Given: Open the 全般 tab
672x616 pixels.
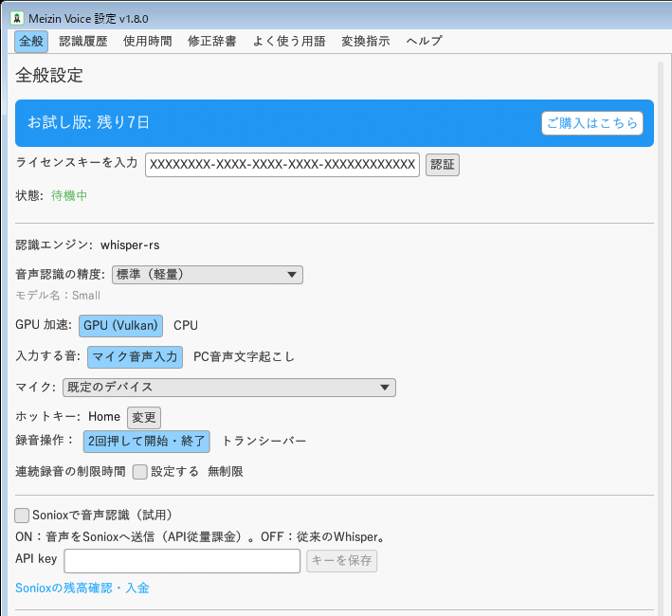Looking at the screenshot, I should click(31, 41).
